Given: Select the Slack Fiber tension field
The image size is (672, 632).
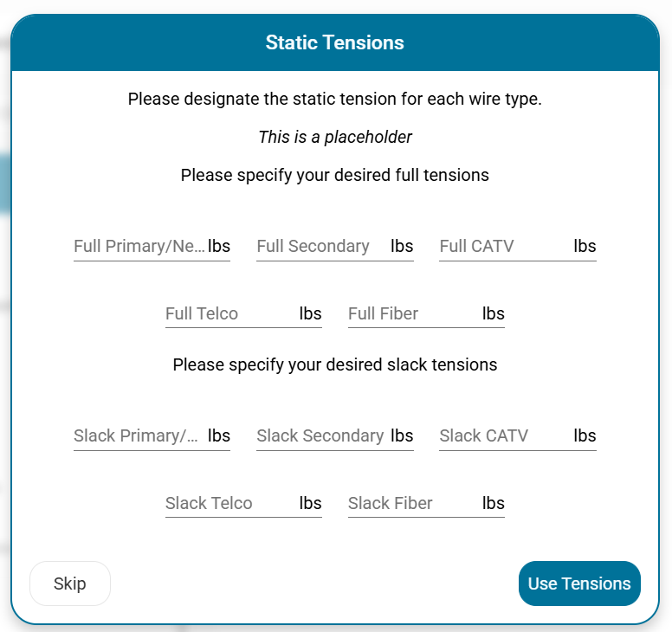Looking at the screenshot, I should click(x=413, y=504).
